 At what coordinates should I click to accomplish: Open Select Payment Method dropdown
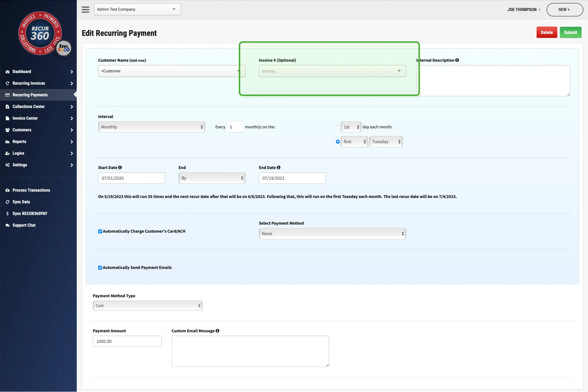click(332, 233)
